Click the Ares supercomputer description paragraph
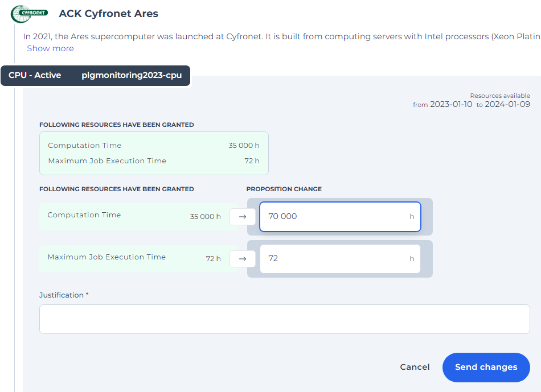 (281, 36)
